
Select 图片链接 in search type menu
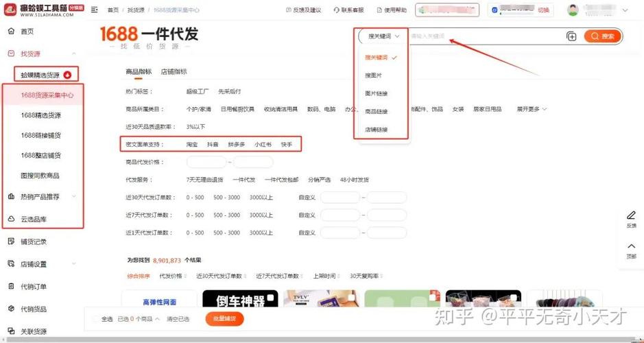pyautogui.click(x=377, y=93)
